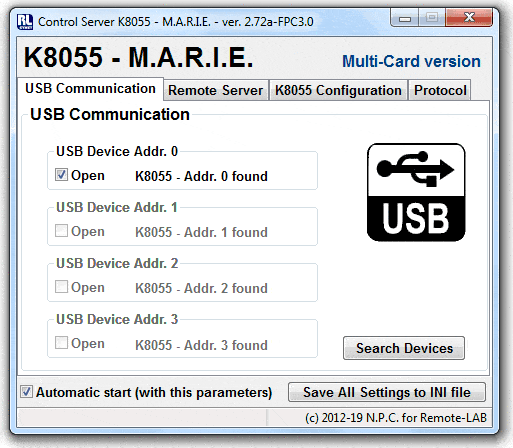Select the Protocol tab

(440, 90)
